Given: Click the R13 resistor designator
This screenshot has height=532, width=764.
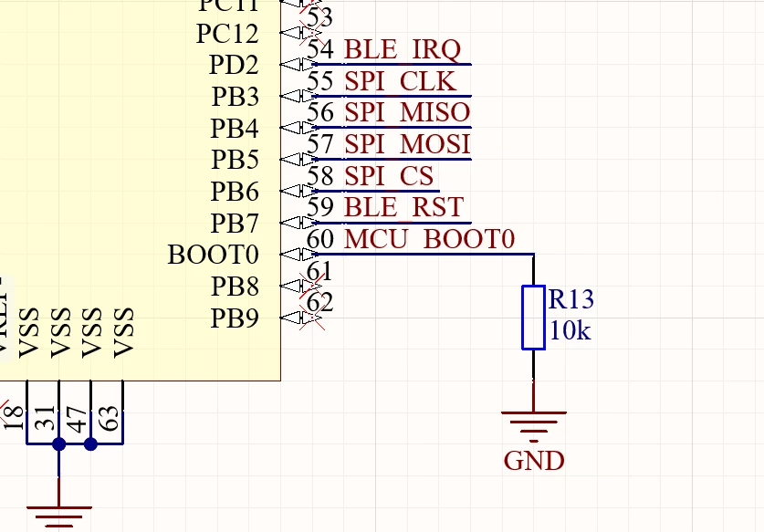Looking at the screenshot, I should [x=571, y=299].
